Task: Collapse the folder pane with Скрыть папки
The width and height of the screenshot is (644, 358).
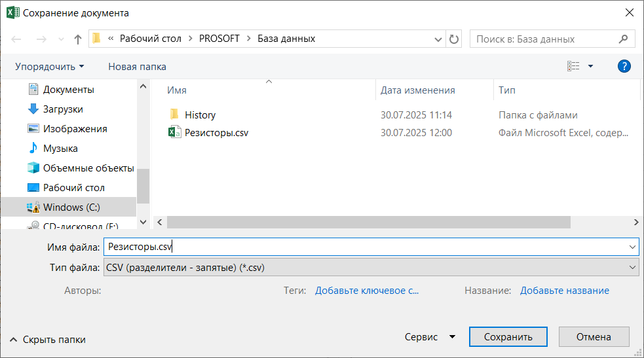Action: pos(48,340)
